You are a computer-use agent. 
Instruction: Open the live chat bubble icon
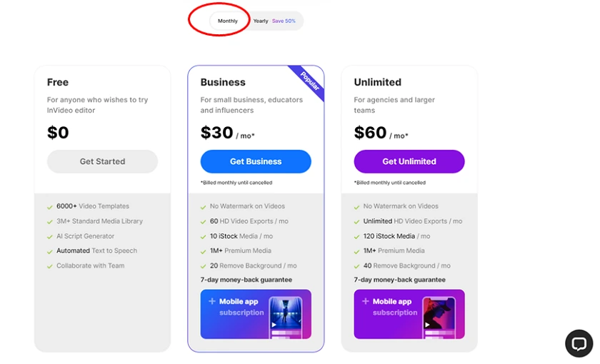pos(579,343)
